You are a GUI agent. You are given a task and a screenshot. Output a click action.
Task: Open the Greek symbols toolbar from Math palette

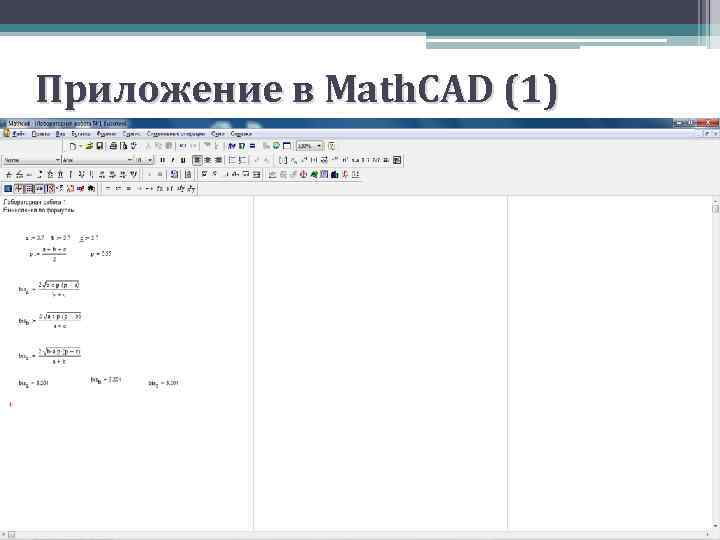[80, 188]
